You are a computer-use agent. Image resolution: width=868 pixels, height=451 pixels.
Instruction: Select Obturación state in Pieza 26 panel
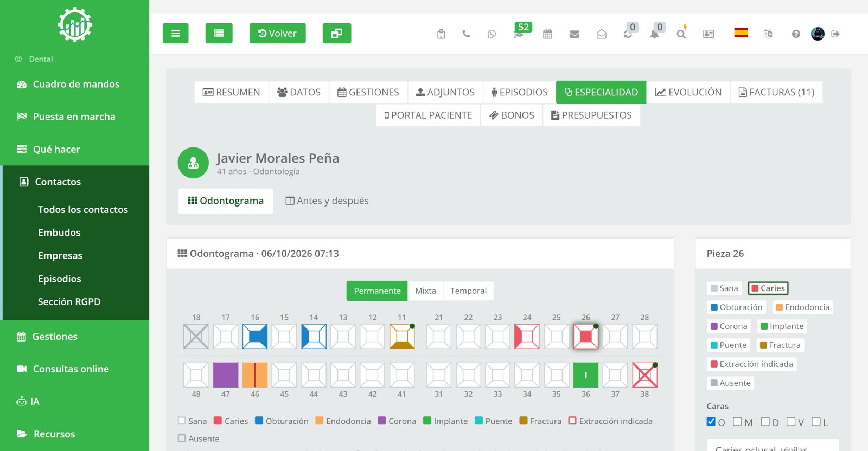[736, 307]
